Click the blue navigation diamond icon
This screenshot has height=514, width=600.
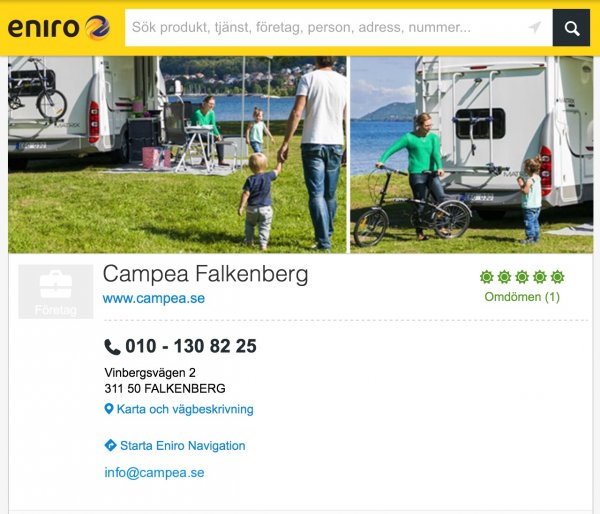(x=110, y=445)
